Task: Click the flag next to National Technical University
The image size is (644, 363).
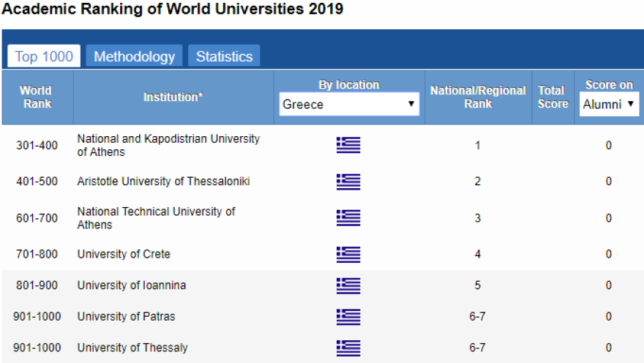Action: click(348, 218)
